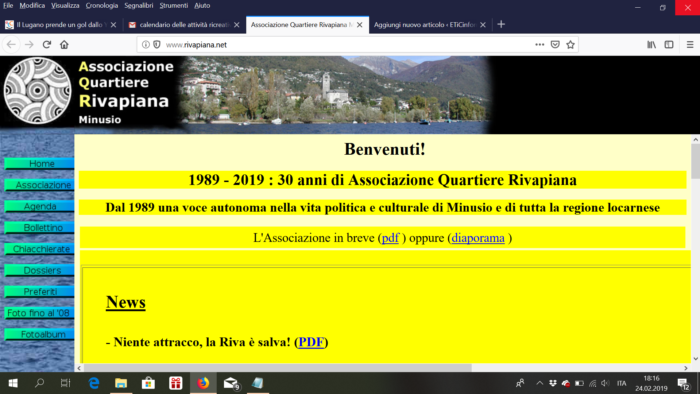
Task: Open the red gift app on taskbar
Action: tap(176, 383)
